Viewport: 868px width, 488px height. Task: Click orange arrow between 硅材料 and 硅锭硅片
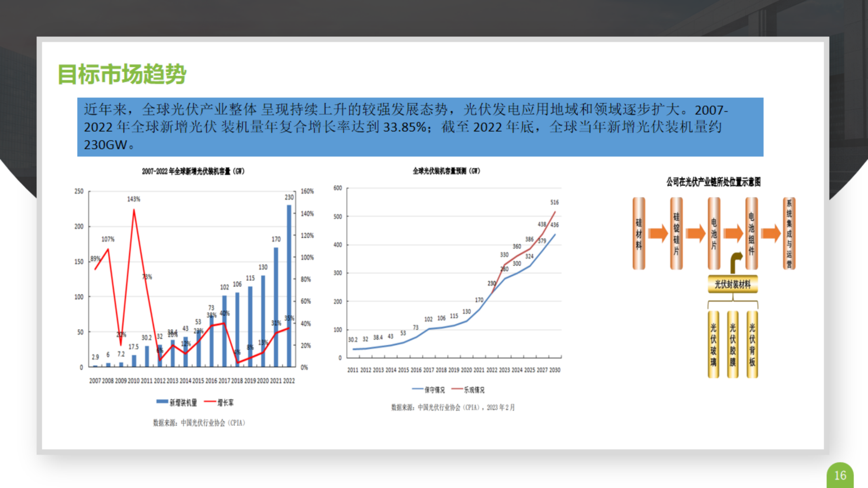point(658,233)
